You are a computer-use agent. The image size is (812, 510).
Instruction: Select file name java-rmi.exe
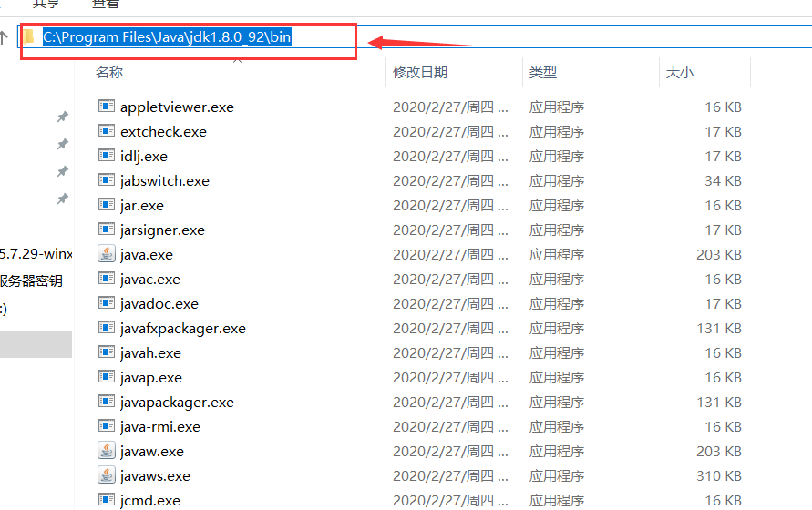point(160,427)
